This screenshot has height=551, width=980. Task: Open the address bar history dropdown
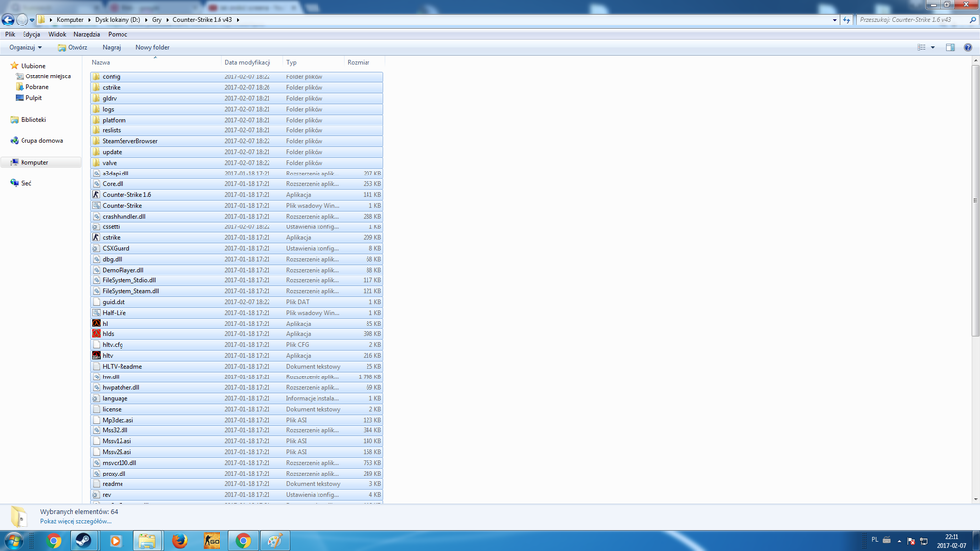[x=834, y=19]
